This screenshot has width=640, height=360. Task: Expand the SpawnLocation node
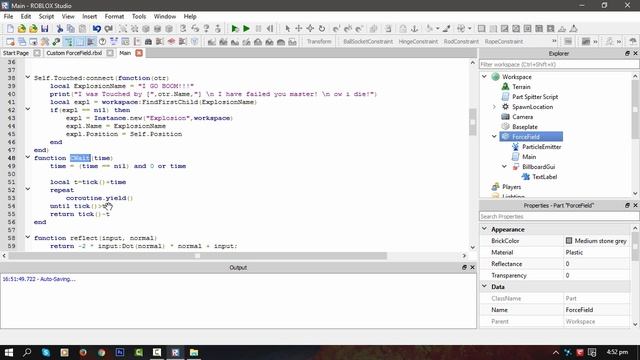(x=494, y=107)
